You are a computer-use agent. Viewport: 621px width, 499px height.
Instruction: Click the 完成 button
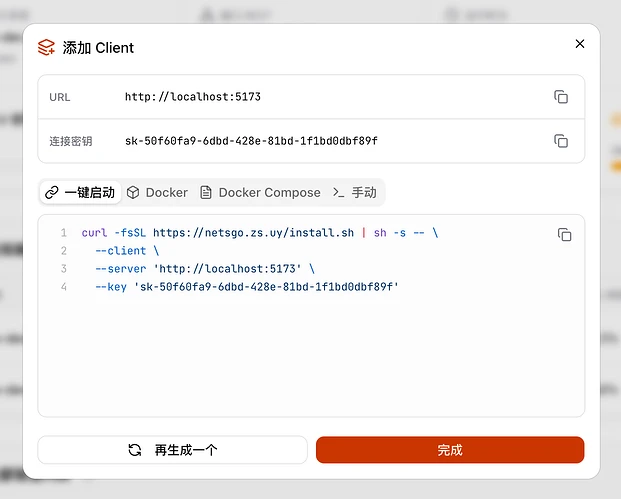pyautogui.click(x=450, y=450)
